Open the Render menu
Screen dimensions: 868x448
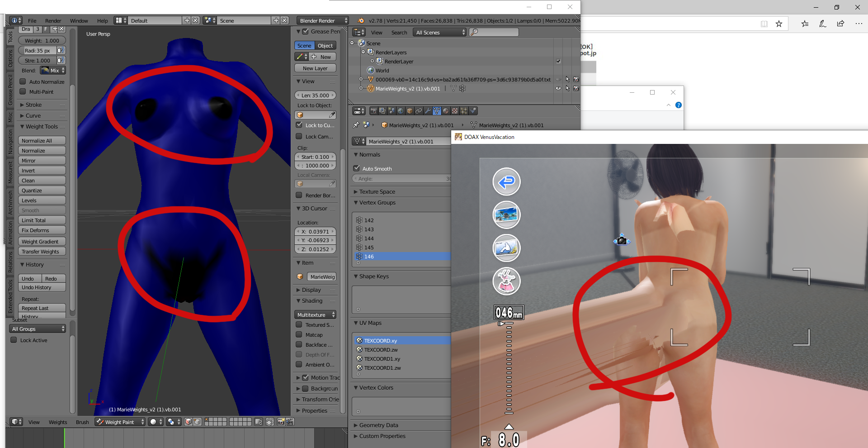53,20
